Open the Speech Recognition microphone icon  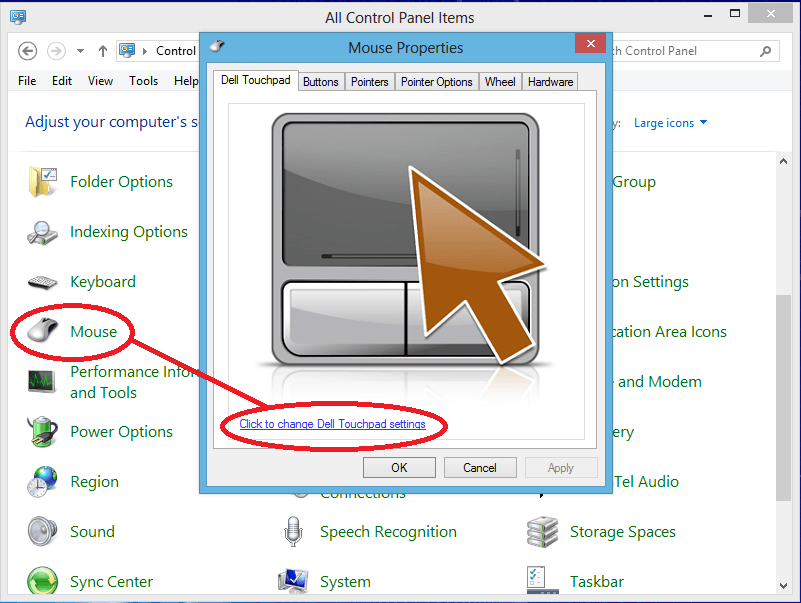293,532
